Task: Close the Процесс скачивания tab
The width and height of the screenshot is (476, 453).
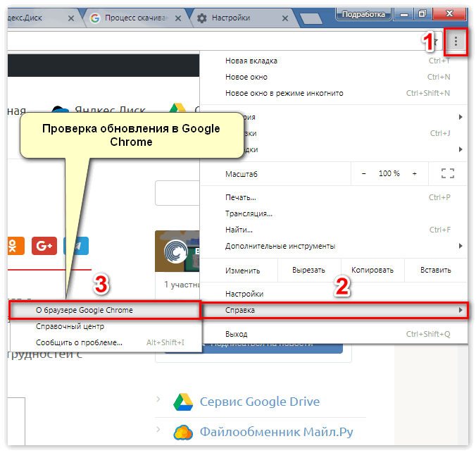Action: [178, 18]
